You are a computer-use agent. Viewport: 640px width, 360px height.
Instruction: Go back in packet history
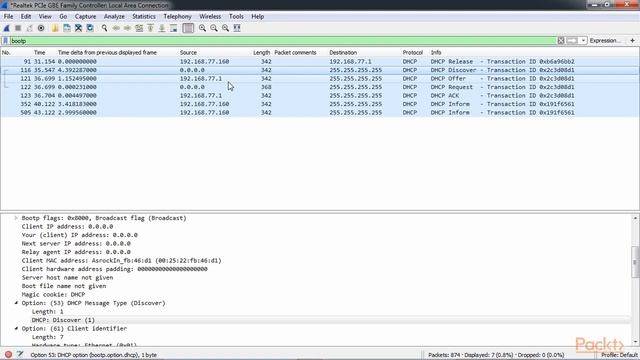pos(116,28)
